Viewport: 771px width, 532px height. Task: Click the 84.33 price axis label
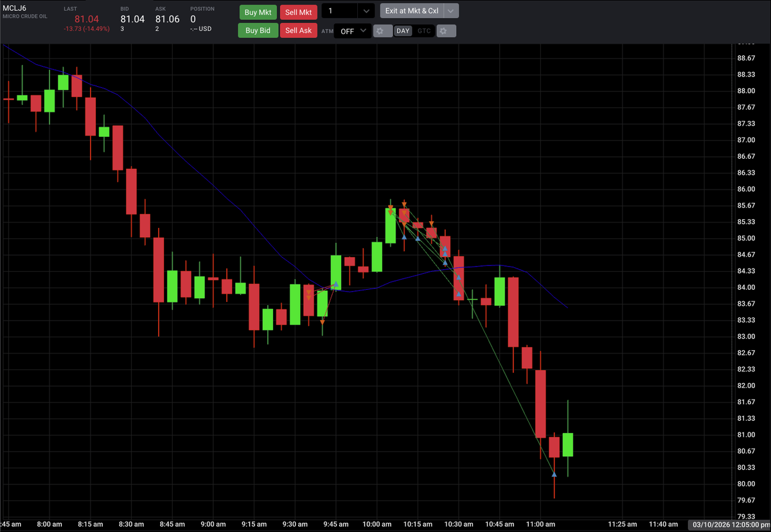coord(746,271)
